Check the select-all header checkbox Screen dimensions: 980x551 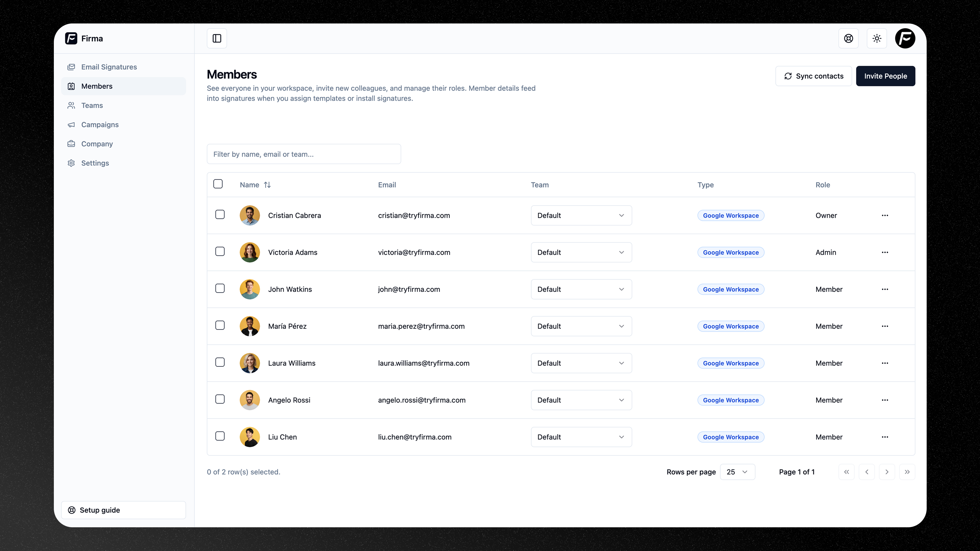218,184
